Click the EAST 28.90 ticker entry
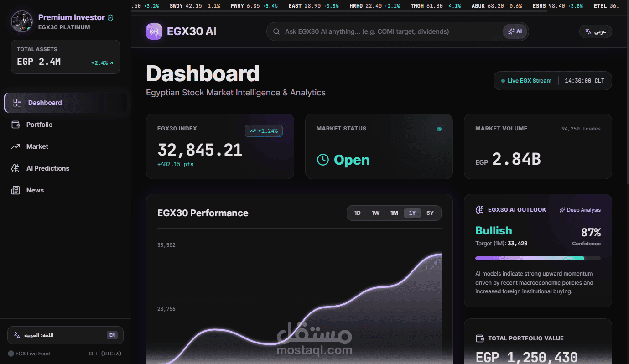 (x=314, y=6)
